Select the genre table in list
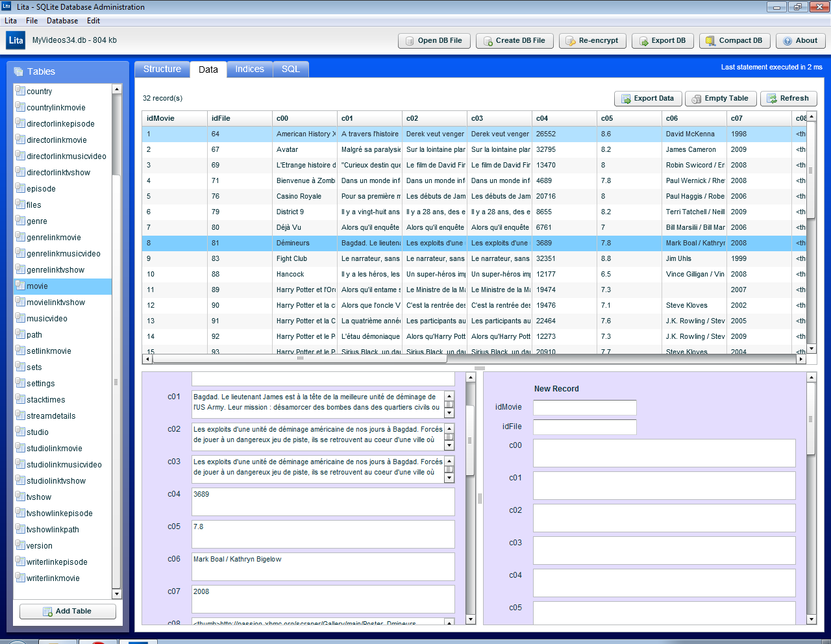Image resolution: width=831 pixels, height=644 pixels. tap(37, 221)
